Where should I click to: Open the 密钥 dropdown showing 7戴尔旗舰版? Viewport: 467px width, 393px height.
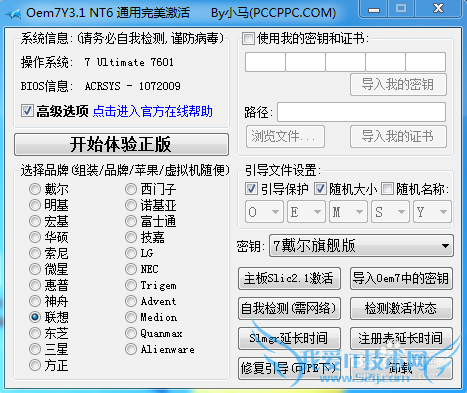tap(361, 246)
